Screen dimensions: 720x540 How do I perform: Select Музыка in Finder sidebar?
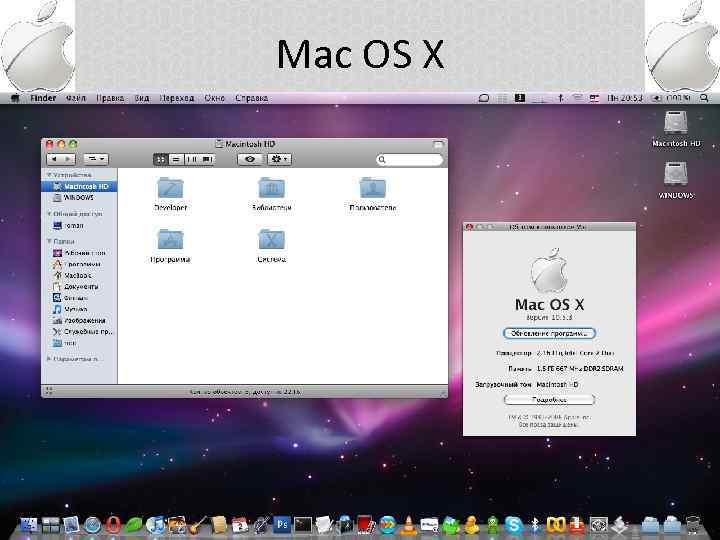point(79,309)
